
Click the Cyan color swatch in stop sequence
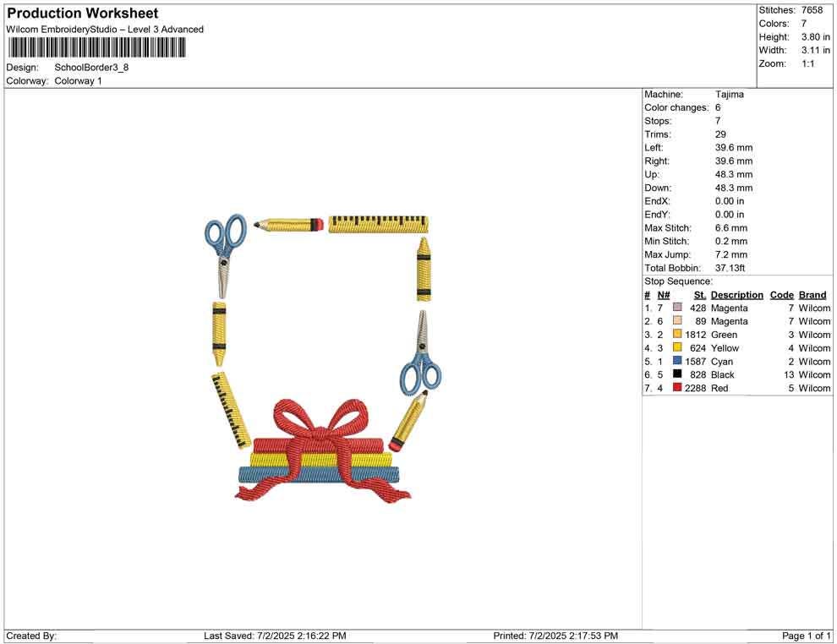click(x=677, y=362)
